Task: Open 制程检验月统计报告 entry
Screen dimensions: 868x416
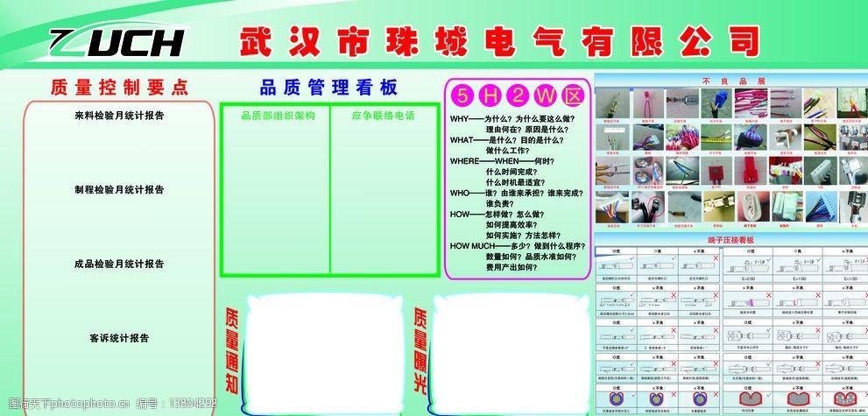Action: point(120,190)
